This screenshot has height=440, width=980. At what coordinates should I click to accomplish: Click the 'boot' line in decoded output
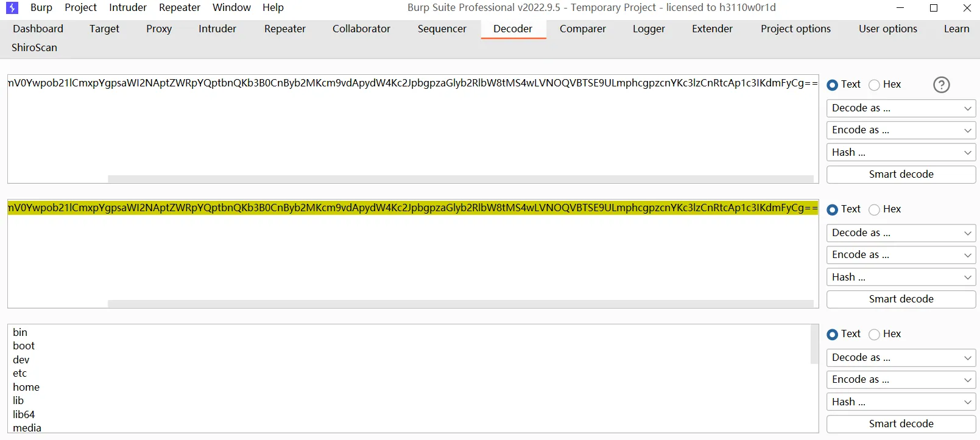pyautogui.click(x=24, y=346)
